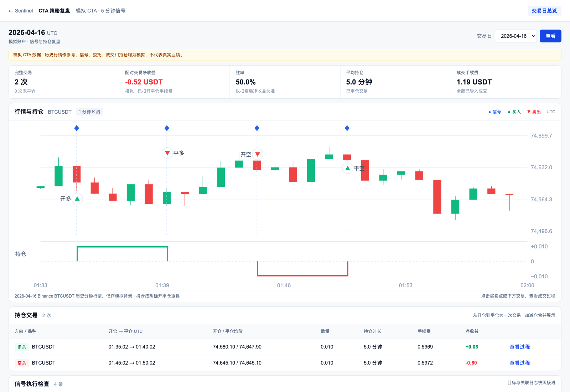Open 查看过程 for the 空头 trade
The height and width of the screenshot is (392, 570).
point(519,363)
